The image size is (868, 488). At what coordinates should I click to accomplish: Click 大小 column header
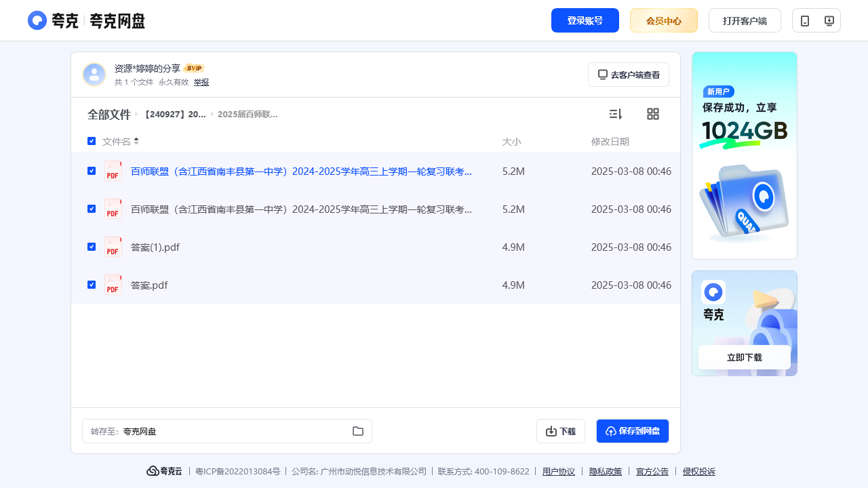[511, 142]
